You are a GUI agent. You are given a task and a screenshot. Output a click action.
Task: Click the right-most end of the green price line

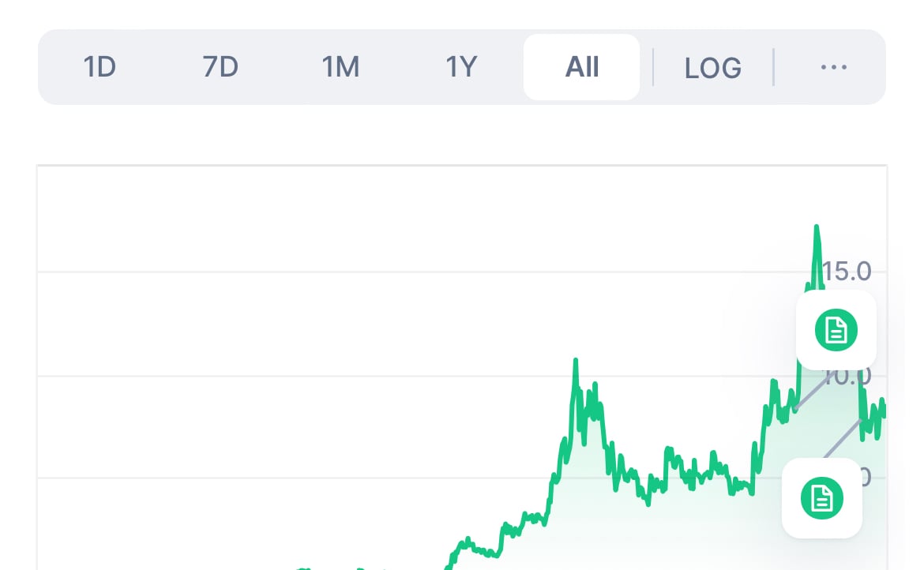click(884, 408)
